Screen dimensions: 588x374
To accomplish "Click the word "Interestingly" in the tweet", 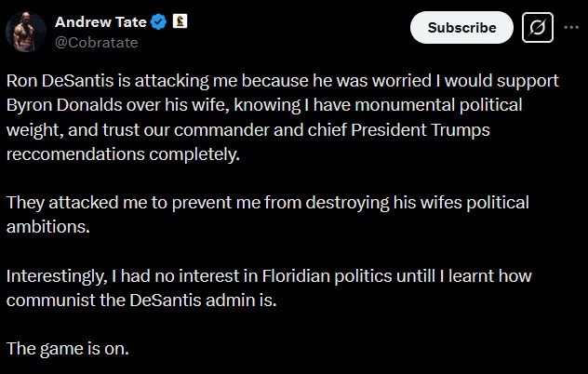I will [x=54, y=276].
